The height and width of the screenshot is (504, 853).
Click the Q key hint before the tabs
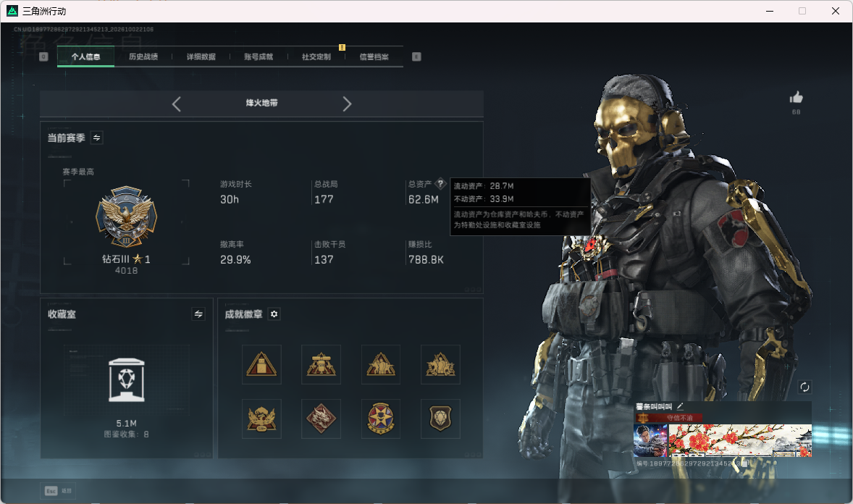(x=43, y=56)
